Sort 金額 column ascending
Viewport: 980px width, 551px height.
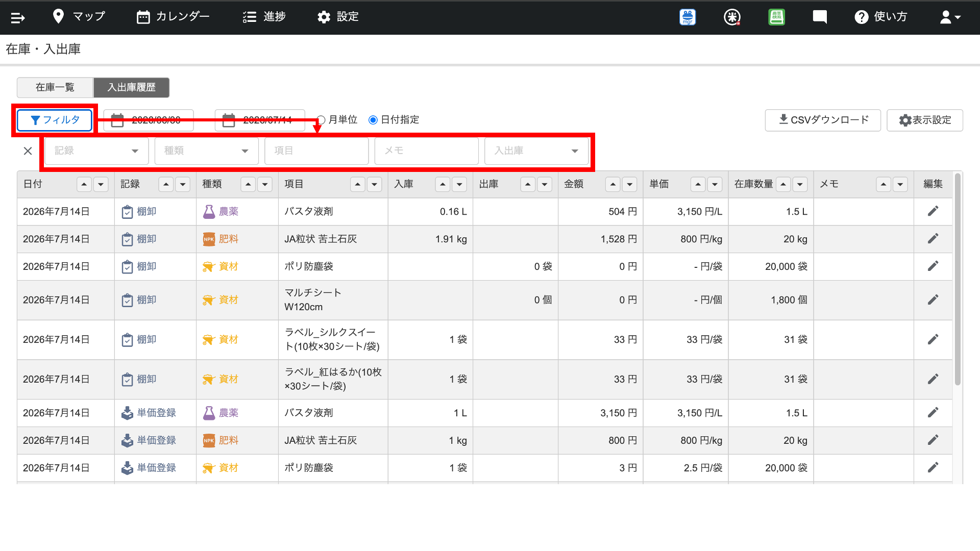tap(613, 184)
